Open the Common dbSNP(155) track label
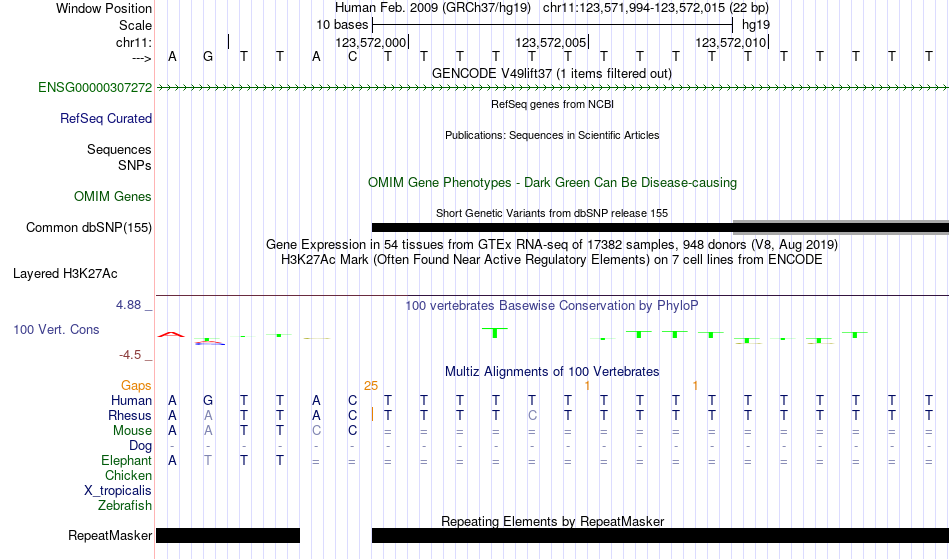 (89, 227)
